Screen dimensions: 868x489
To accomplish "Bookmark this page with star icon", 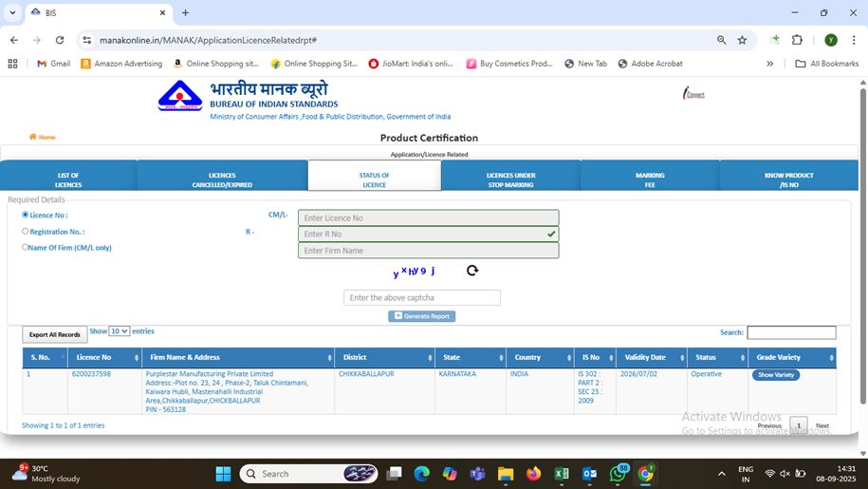I will coord(742,40).
